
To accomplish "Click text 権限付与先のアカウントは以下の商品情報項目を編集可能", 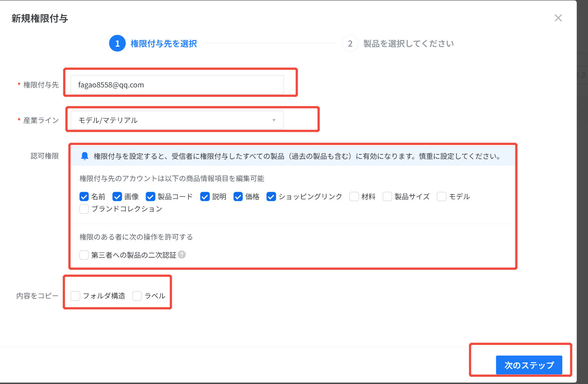I will coord(172,178).
